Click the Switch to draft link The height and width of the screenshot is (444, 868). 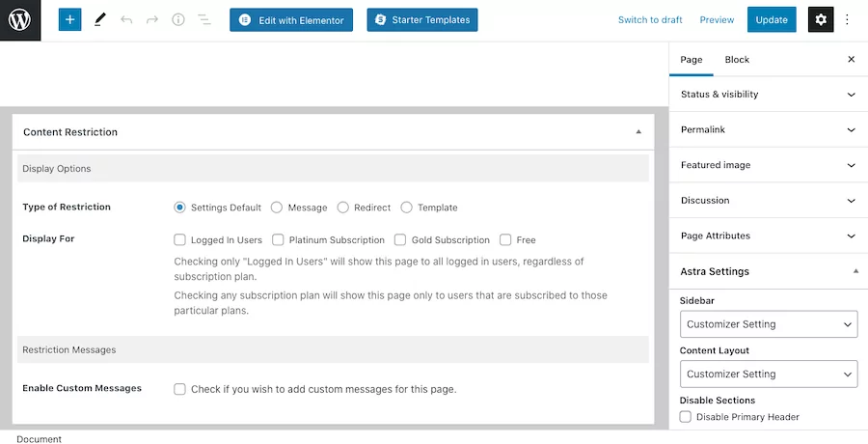[x=650, y=20]
